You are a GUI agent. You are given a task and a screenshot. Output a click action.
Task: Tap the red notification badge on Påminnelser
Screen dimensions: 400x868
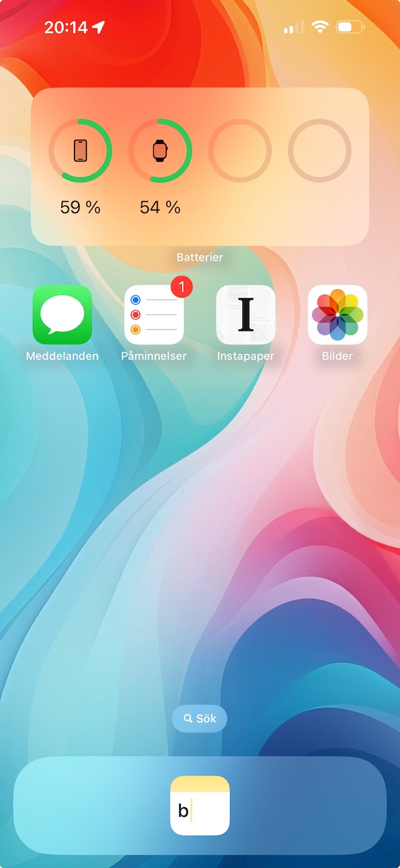click(182, 287)
